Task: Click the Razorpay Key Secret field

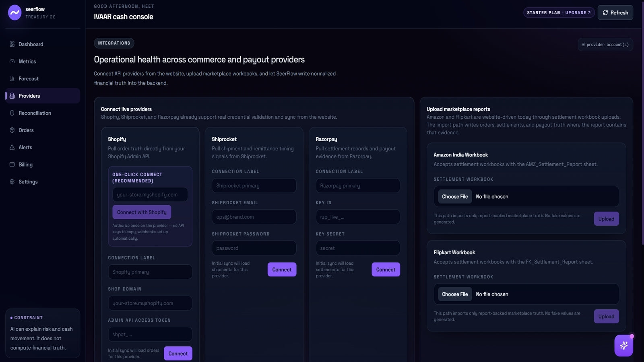Action: 358,248
